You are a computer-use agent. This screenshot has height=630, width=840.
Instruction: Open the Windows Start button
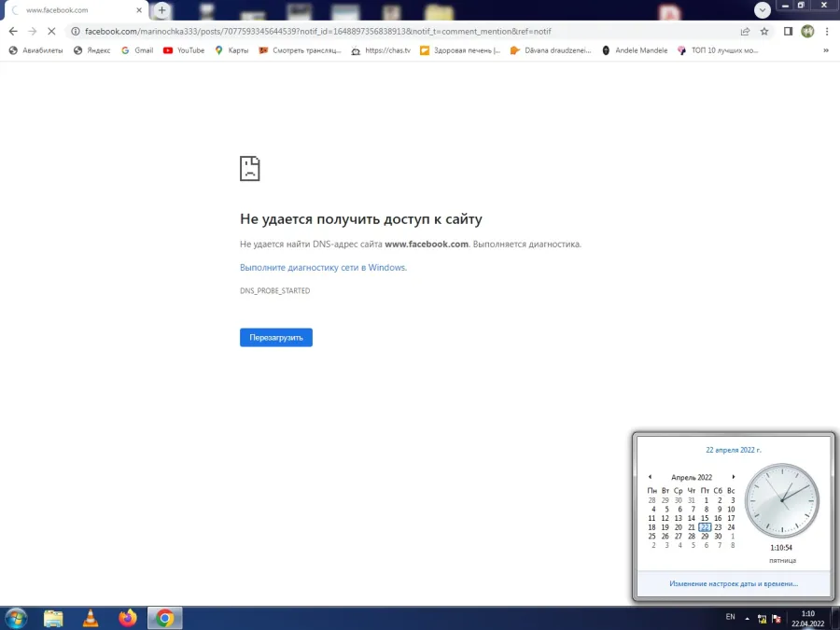[x=16, y=618]
